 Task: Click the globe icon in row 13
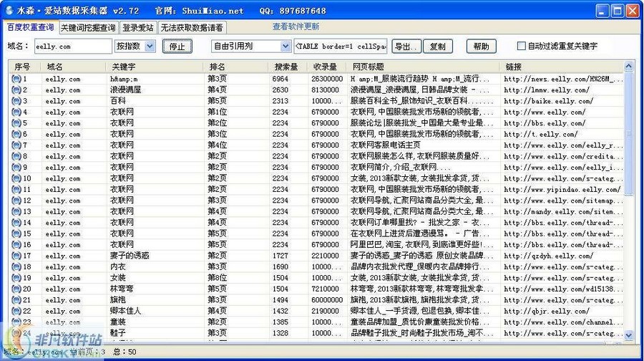16,212
